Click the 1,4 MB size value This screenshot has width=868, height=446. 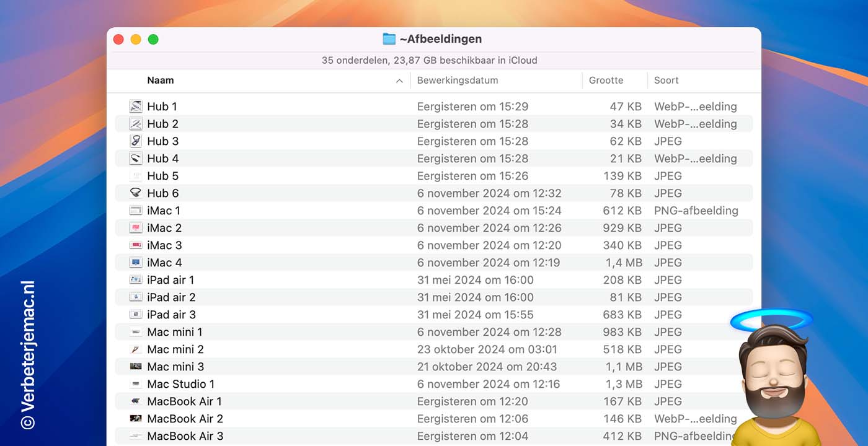pos(624,263)
